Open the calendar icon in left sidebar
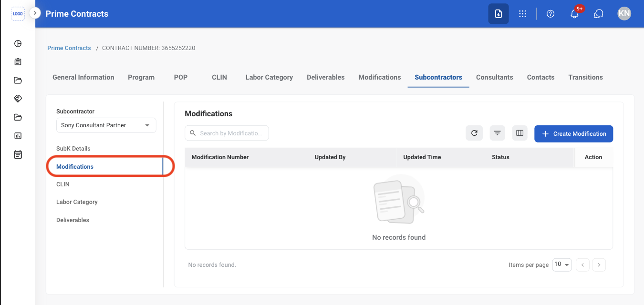Image resolution: width=644 pixels, height=305 pixels. (18, 154)
